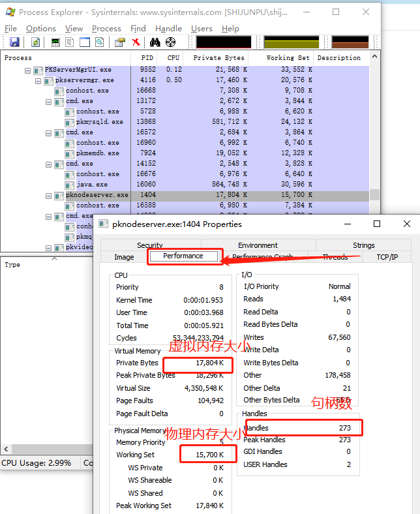
Task: Collapse the cmd.exe 13172 tree node
Action: pyautogui.click(x=48, y=102)
